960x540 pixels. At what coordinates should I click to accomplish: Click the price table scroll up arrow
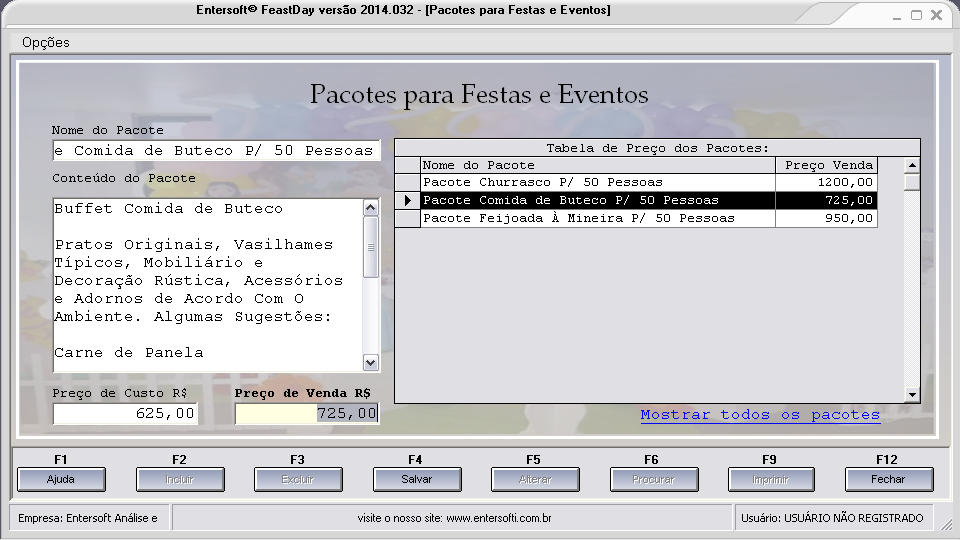pos(912,165)
